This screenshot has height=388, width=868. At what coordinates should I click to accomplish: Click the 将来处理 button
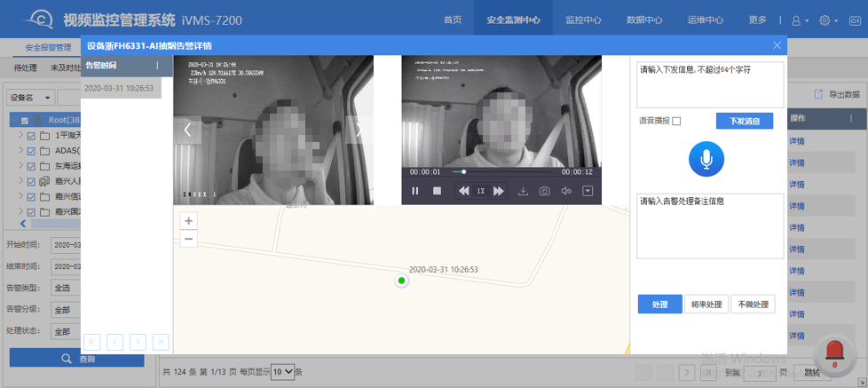706,305
